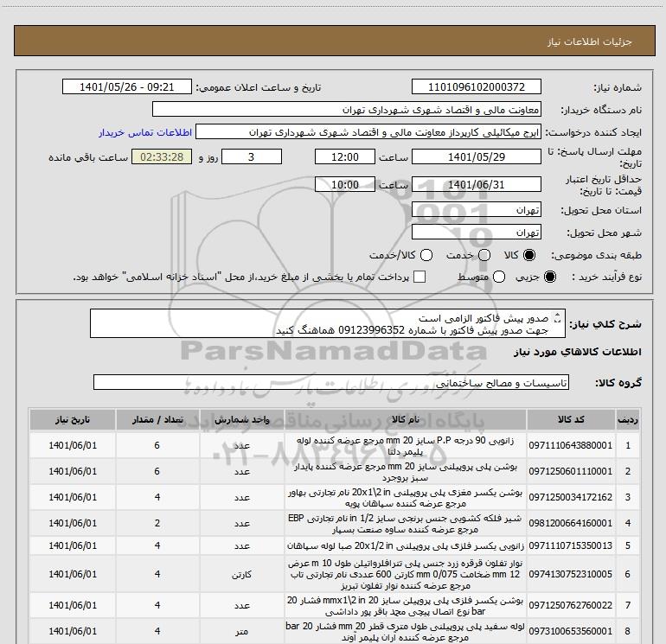Click item code 0981200664160001
The image size is (666, 644).
[571, 523]
